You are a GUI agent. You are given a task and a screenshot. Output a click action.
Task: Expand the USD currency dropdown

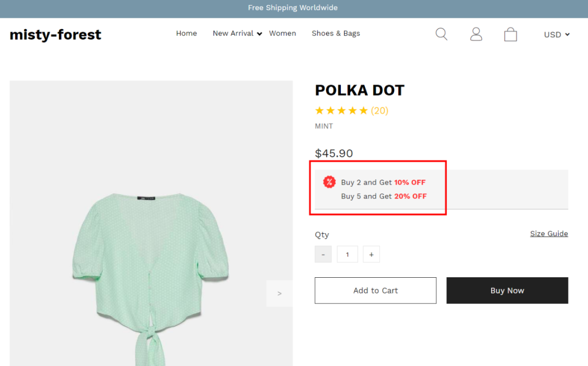click(x=556, y=34)
